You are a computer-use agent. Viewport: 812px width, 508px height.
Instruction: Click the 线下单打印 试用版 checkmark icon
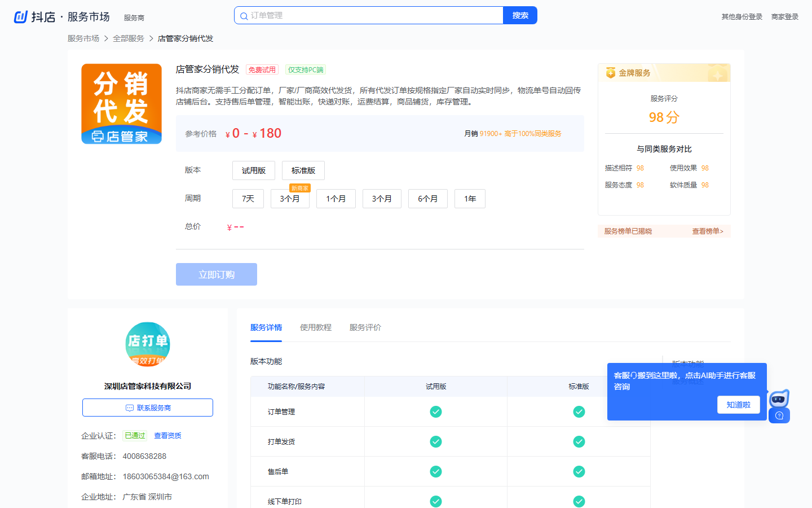tap(436, 501)
